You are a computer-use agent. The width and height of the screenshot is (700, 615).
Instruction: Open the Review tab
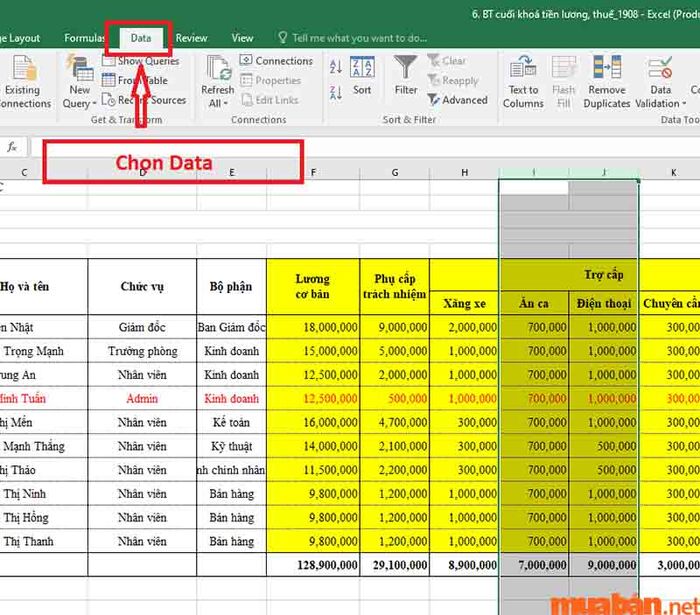coord(191,38)
